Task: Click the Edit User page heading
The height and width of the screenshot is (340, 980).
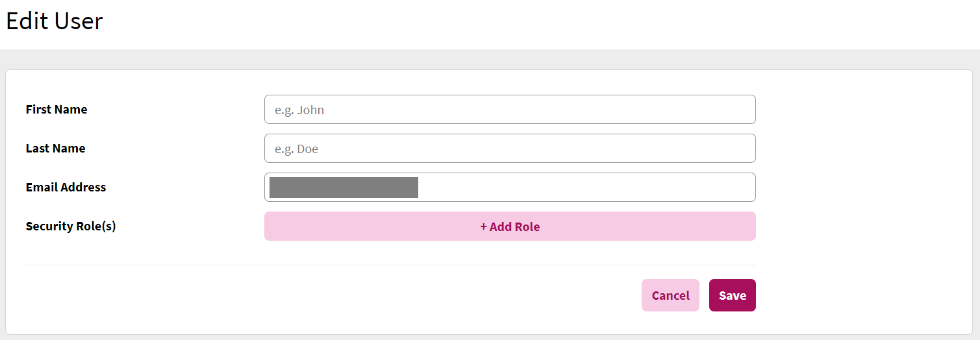Action: click(x=55, y=21)
